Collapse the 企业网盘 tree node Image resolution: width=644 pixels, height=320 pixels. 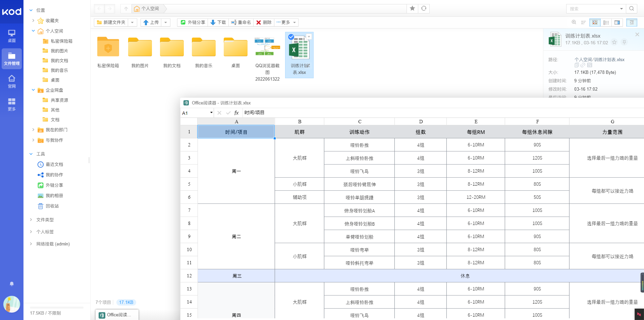pos(33,90)
